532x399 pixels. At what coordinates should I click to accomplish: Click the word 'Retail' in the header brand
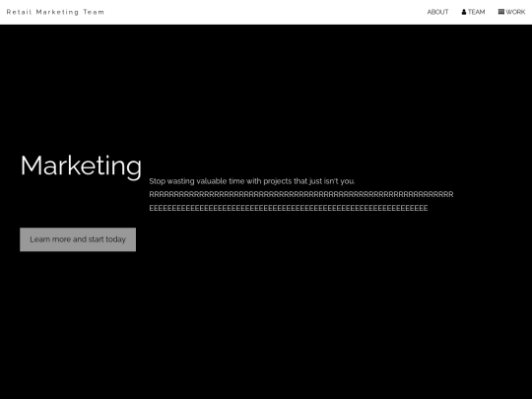(19, 12)
